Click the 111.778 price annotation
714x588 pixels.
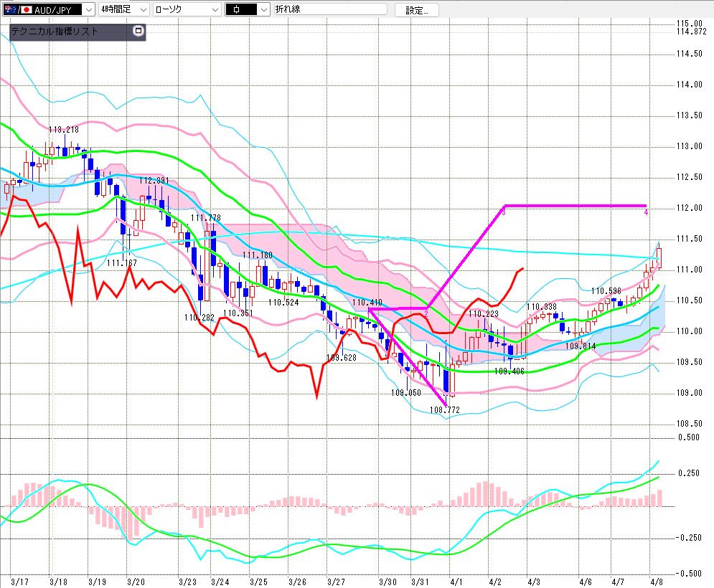pos(205,217)
